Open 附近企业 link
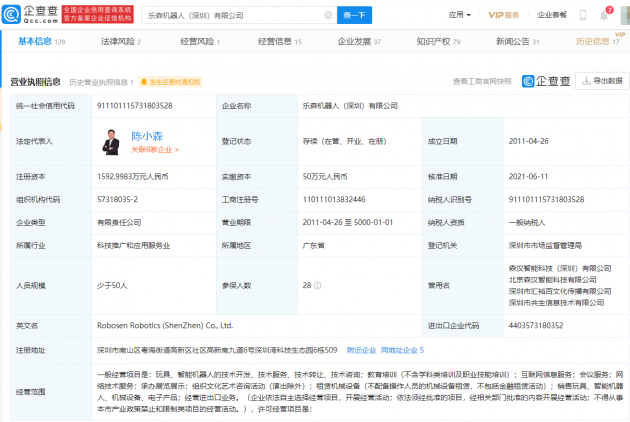The width and height of the screenshot is (630, 422). click(x=361, y=350)
